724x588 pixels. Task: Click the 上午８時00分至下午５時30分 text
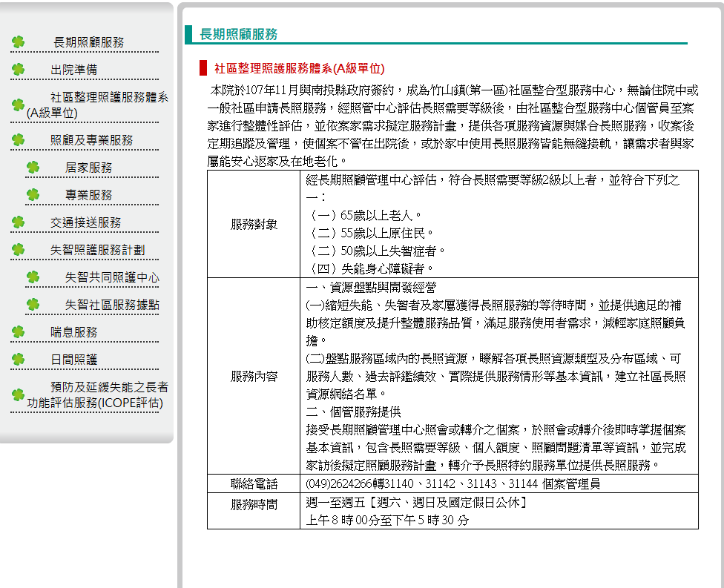(x=387, y=521)
